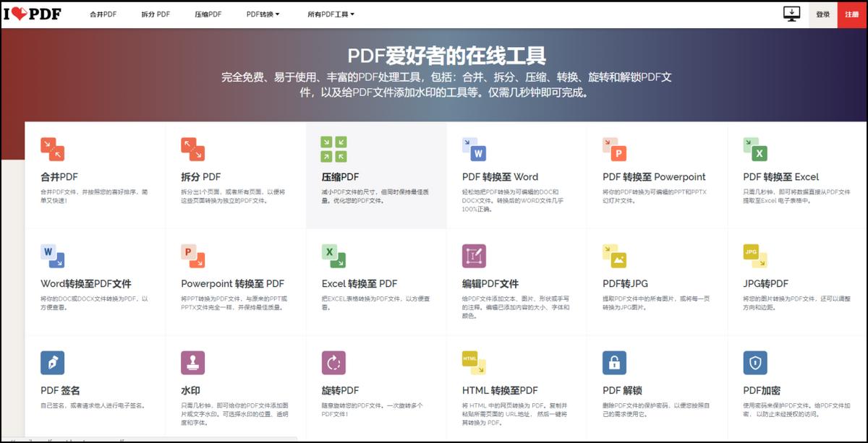Open the 拆分 PDF split tool icon
The height and width of the screenshot is (443, 868).
pyautogui.click(x=192, y=150)
